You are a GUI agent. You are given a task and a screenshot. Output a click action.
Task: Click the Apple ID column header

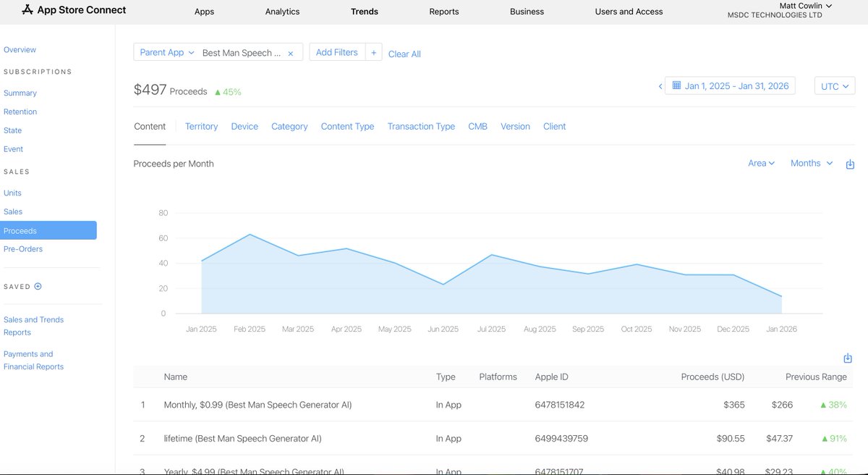(552, 377)
